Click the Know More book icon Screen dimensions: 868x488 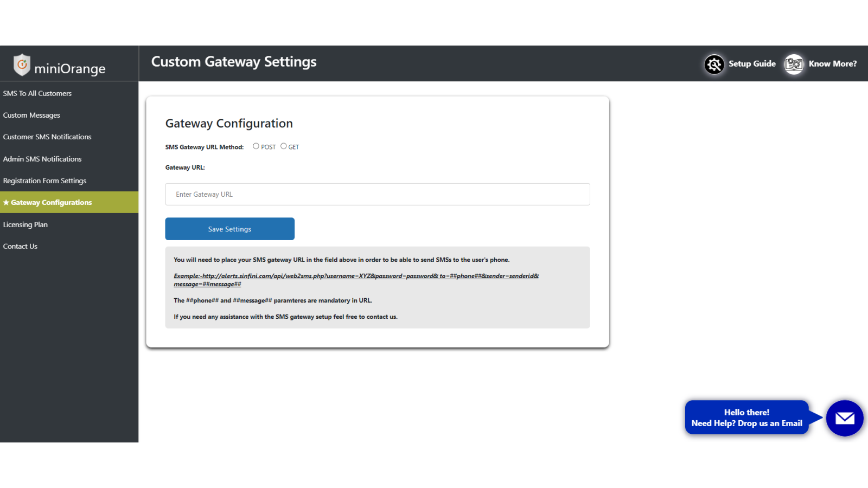pyautogui.click(x=794, y=65)
